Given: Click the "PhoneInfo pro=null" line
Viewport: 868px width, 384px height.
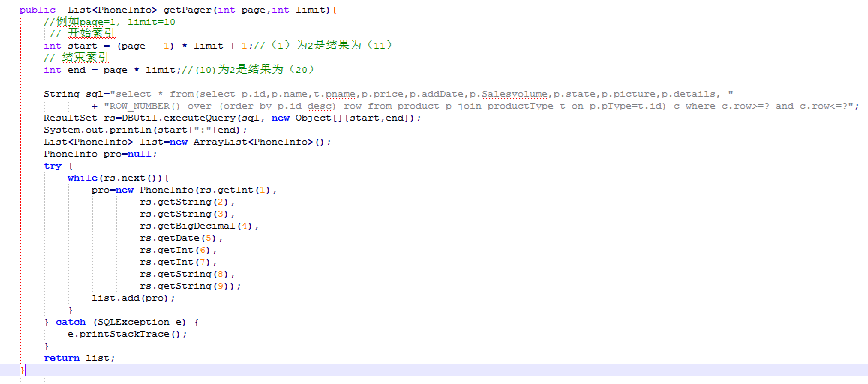Looking at the screenshot, I should (x=100, y=154).
